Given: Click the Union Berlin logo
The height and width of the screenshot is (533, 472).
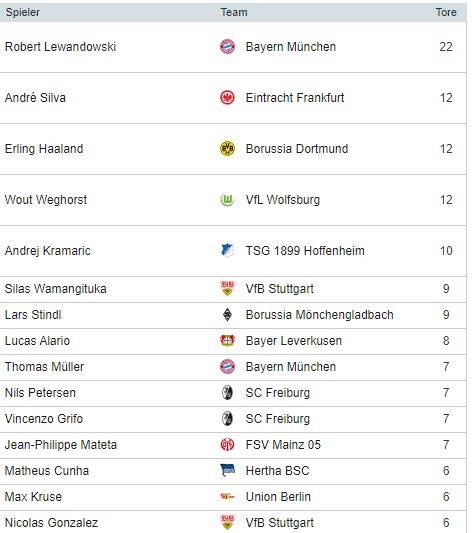Looking at the screenshot, I should click(x=227, y=497).
